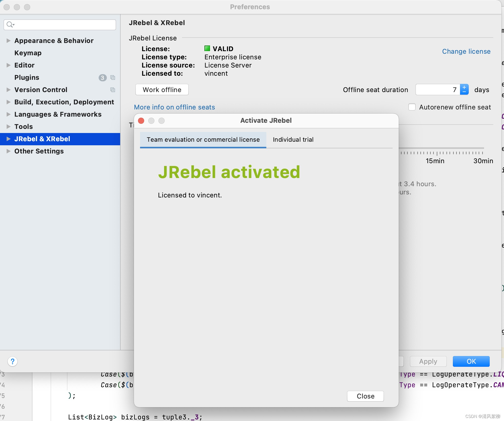Click the help question mark icon
Viewport: 504px width, 421px height.
click(x=12, y=361)
